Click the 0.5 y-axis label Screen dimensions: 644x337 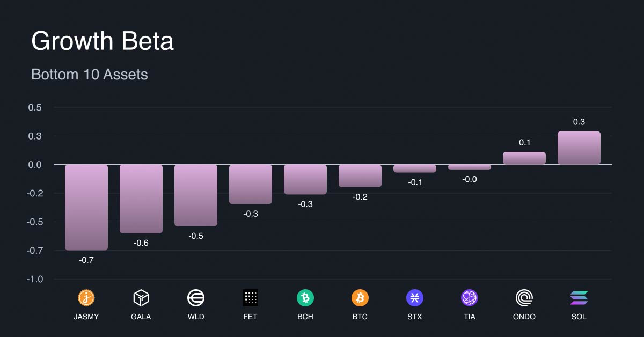point(35,107)
